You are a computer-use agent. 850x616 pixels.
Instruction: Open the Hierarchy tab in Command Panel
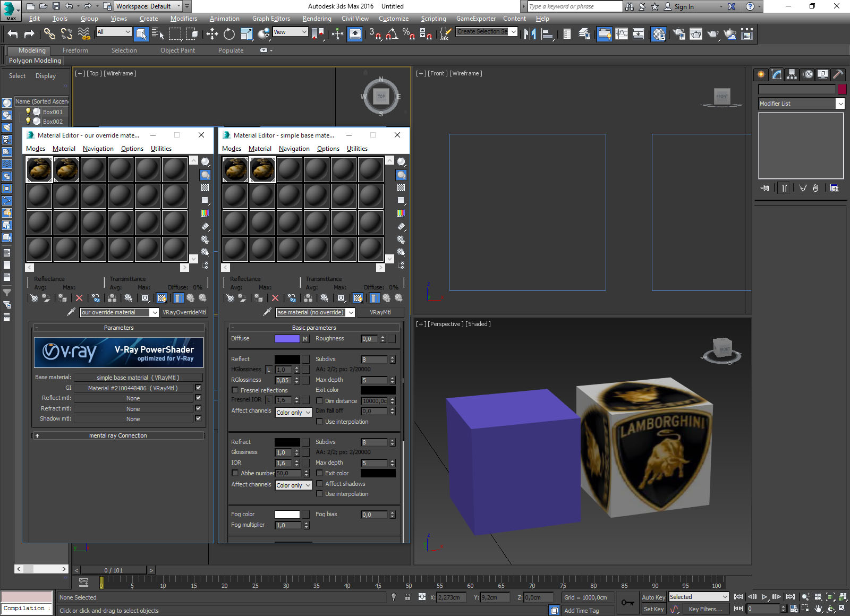pos(792,74)
